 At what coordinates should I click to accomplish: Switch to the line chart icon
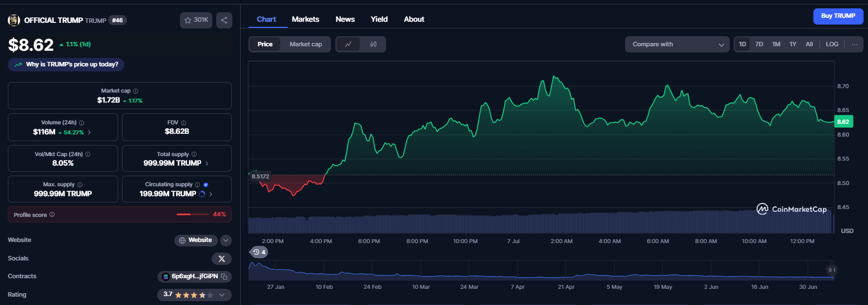[348, 44]
